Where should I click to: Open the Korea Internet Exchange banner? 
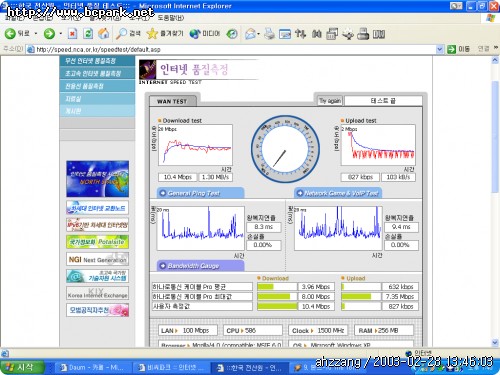pos(97,293)
